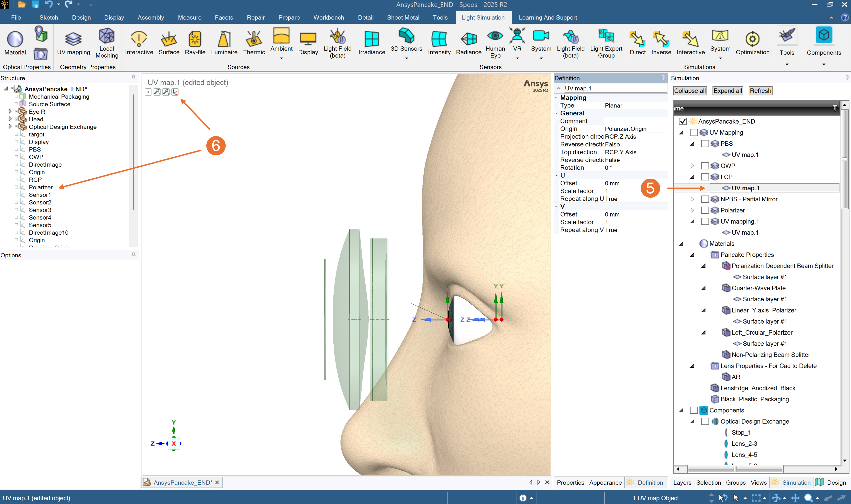Switch to the Assembly ribbon tab
The image size is (851, 504).
click(151, 18)
